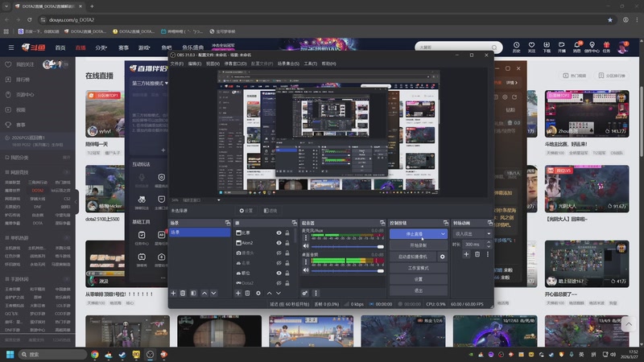
Task: Toggle lock on 摄像头 camera source
Action: (287, 253)
